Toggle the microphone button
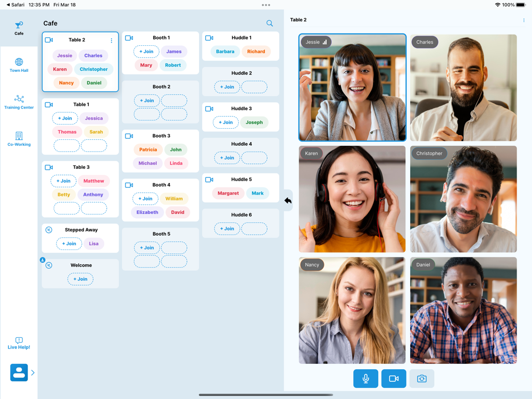Screen dimensions: 532x399 click(365, 378)
